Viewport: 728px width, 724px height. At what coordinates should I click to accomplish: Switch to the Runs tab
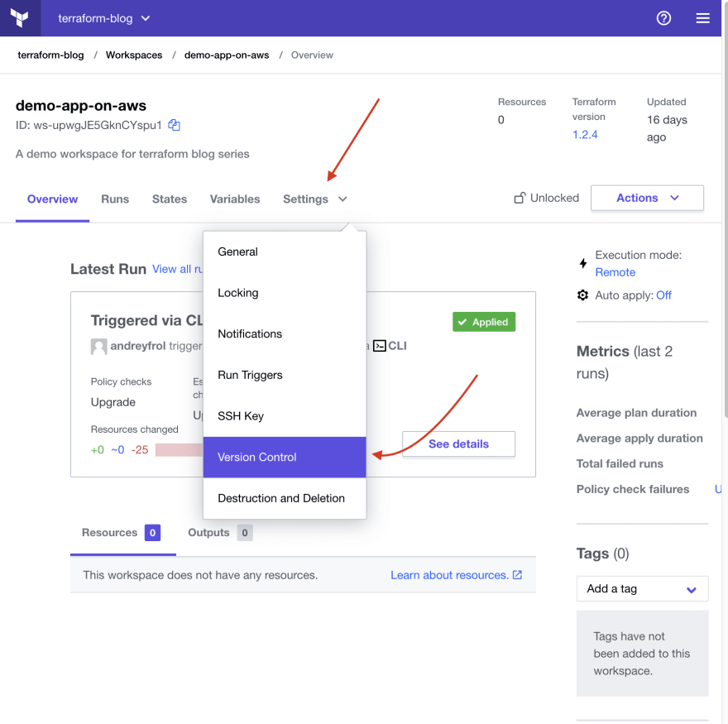tap(115, 199)
